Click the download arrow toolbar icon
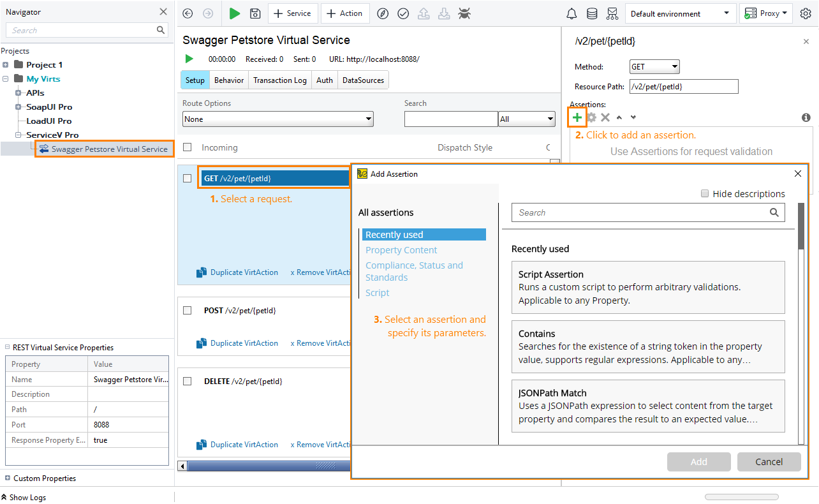 pos(445,13)
